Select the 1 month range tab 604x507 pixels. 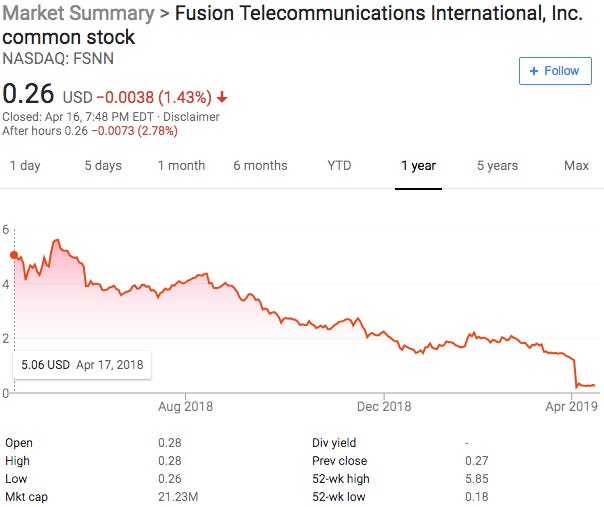pyautogui.click(x=181, y=166)
